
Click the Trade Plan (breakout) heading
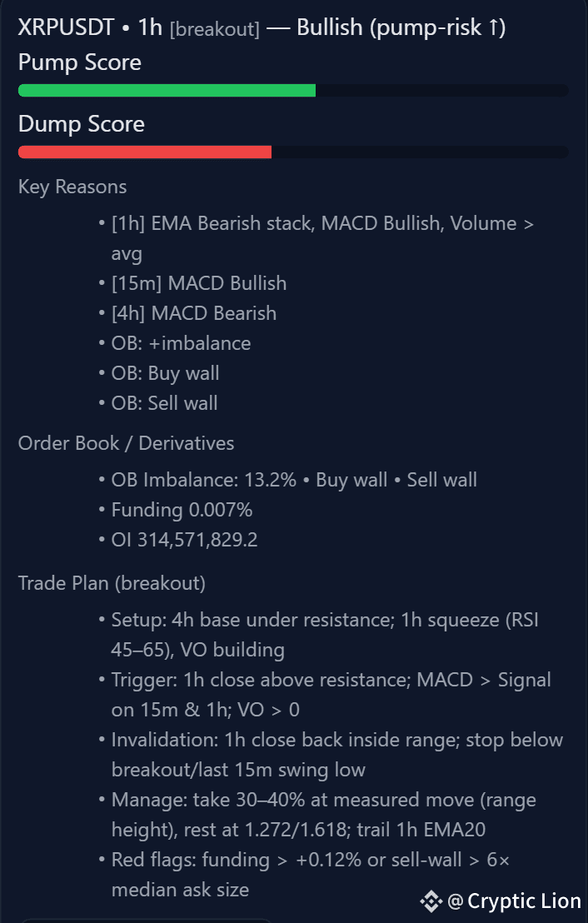click(x=112, y=583)
